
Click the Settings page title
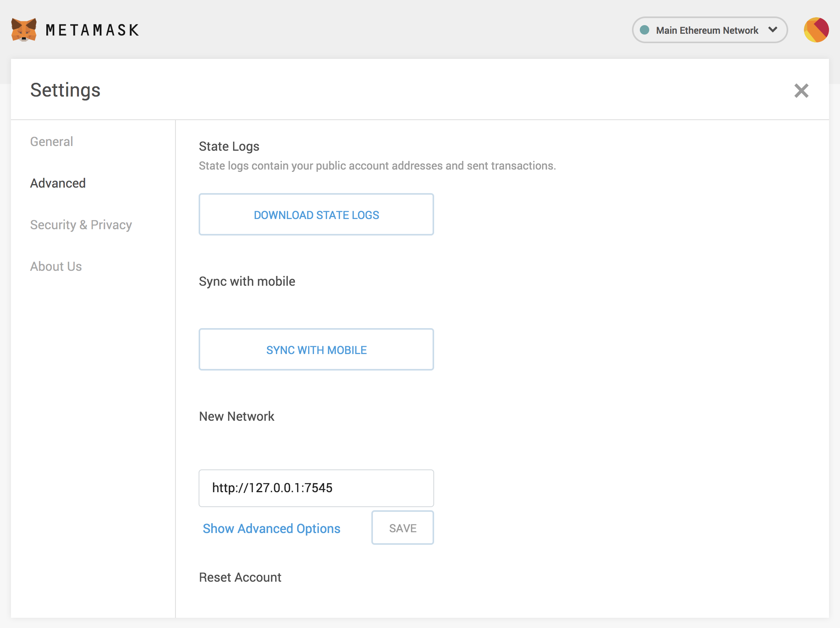click(x=65, y=90)
